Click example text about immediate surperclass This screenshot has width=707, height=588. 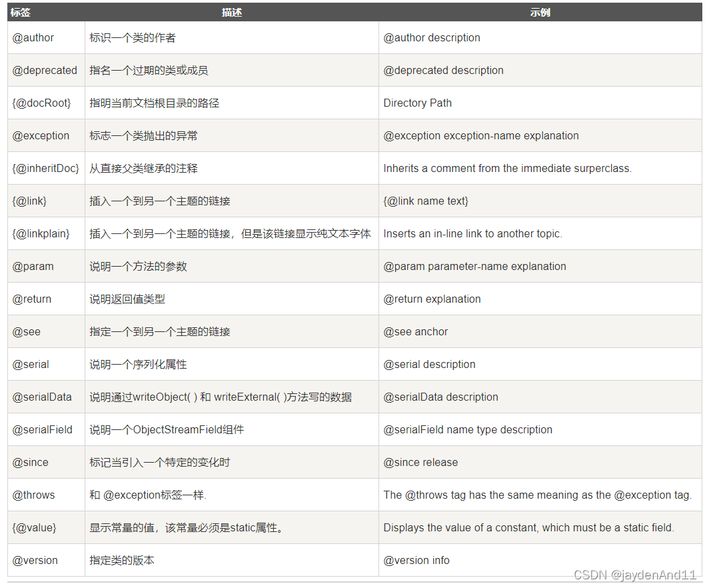point(508,168)
